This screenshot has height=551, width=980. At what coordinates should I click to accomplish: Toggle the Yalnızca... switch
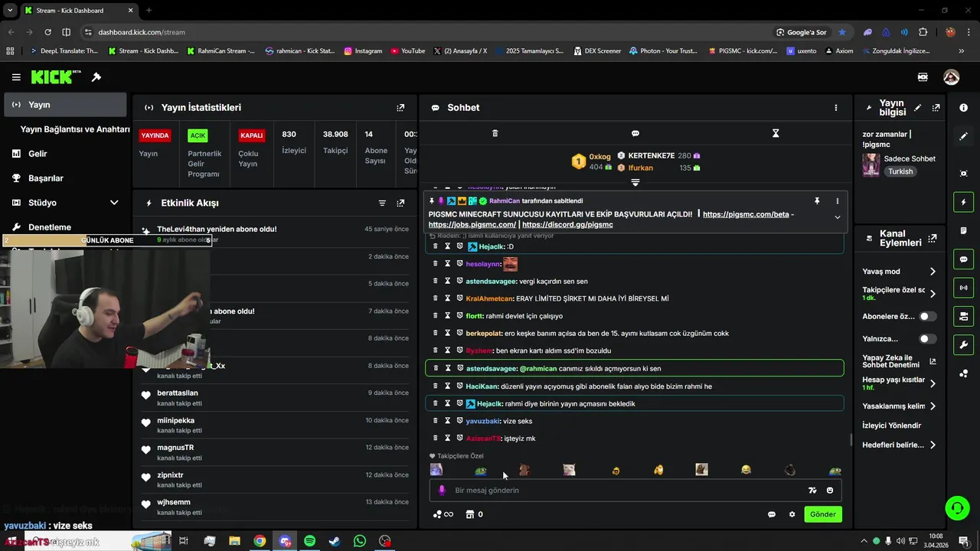tap(927, 338)
